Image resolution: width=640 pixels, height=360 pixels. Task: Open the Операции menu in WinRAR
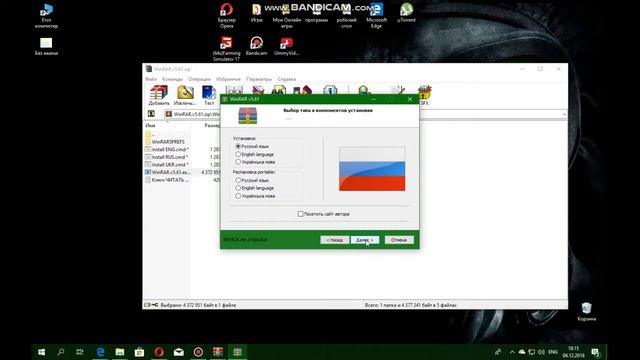click(x=200, y=79)
